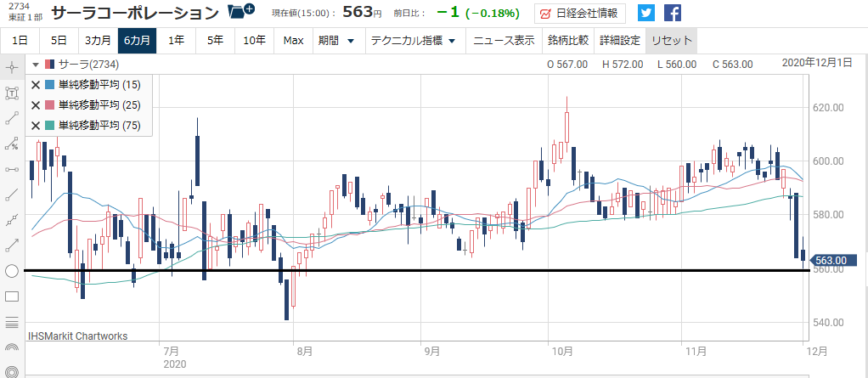Image resolution: width=868 pixels, height=378 pixels.
Task: Add stock to portfolio folder icon
Action: [x=241, y=11]
